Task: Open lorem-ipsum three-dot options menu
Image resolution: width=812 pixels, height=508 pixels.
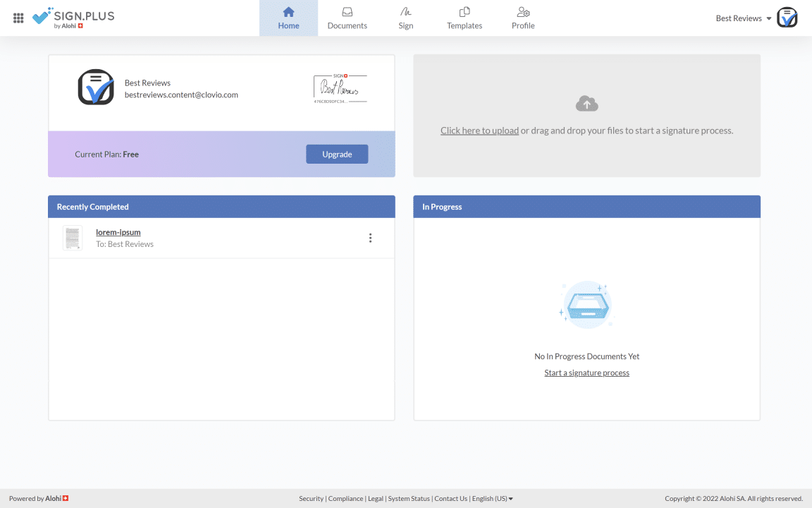Action: (370, 238)
